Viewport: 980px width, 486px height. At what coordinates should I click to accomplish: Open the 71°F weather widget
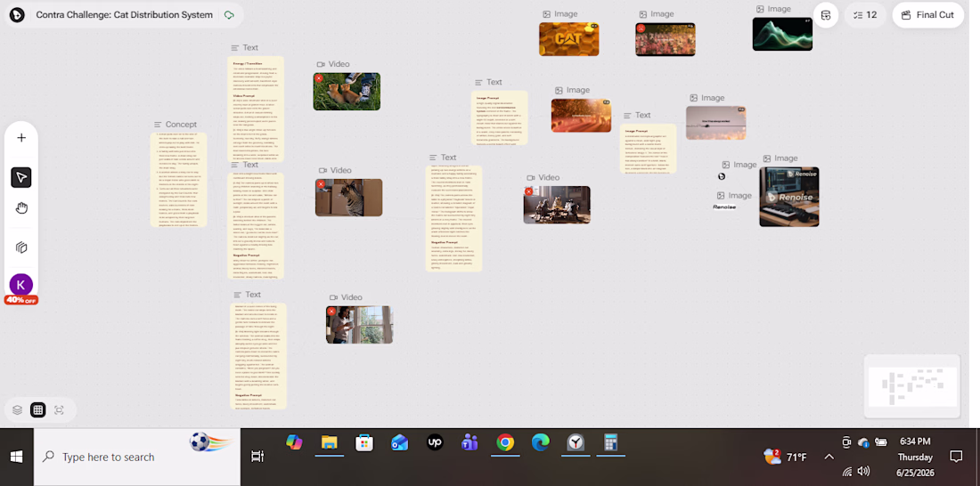point(785,458)
